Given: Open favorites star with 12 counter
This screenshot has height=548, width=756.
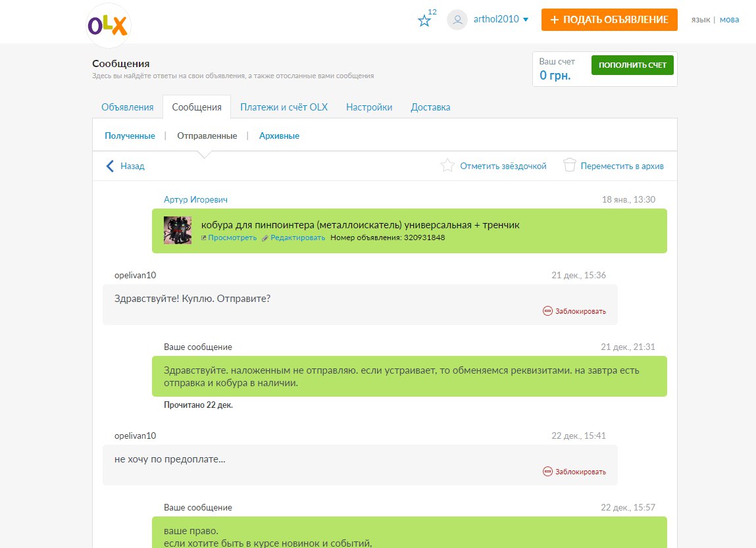Looking at the screenshot, I should click(426, 18).
